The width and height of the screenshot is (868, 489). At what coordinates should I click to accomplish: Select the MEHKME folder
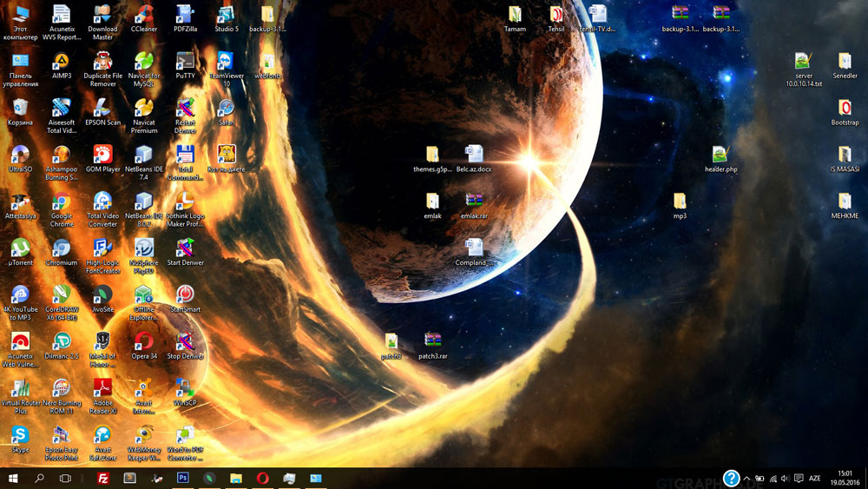[x=845, y=206]
